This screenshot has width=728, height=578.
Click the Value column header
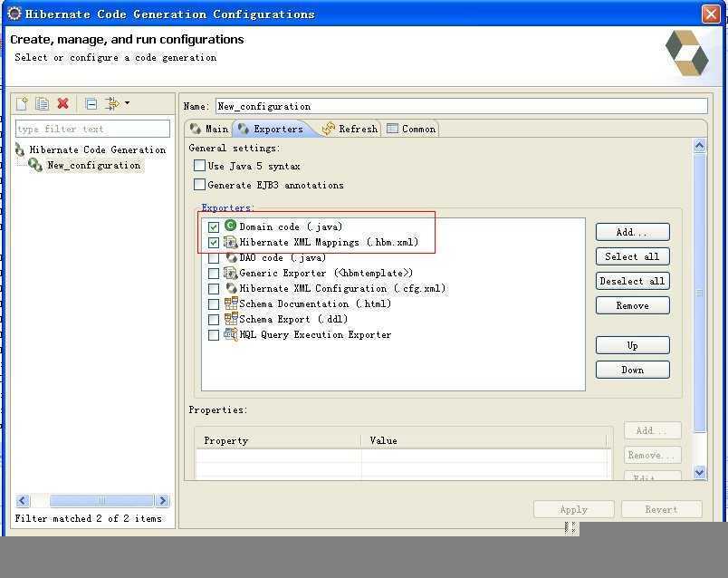tap(484, 440)
